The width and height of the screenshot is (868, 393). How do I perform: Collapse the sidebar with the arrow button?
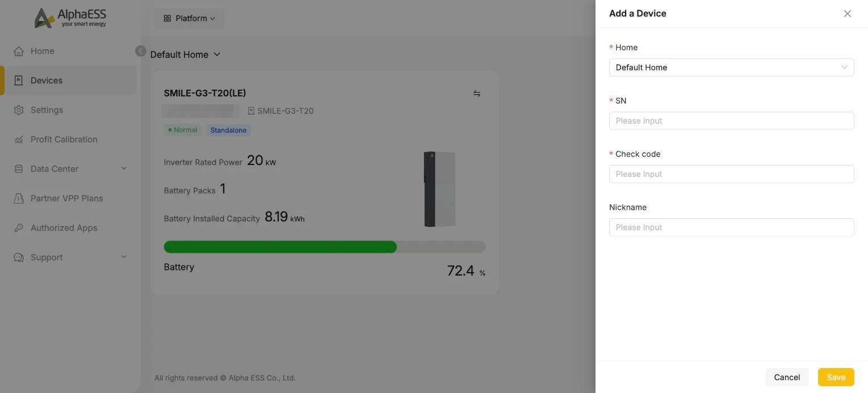pyautogui.click(x=141, y=51)
